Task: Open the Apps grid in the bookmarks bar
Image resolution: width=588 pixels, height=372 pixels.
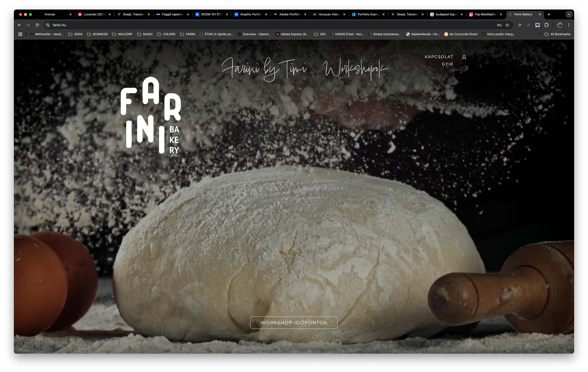Action: pos(20,34)
